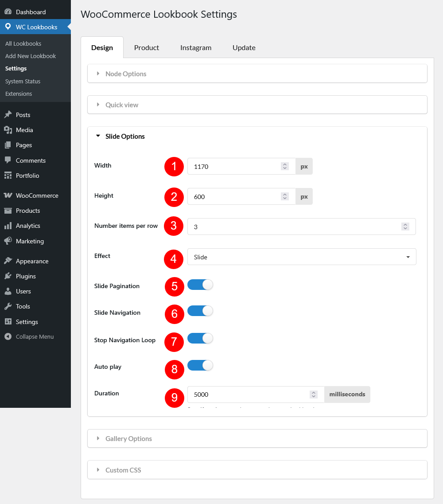This screenshot has height=504, width=443.
Task: Click the Plugins plug icon
Action: click(8, 276)
